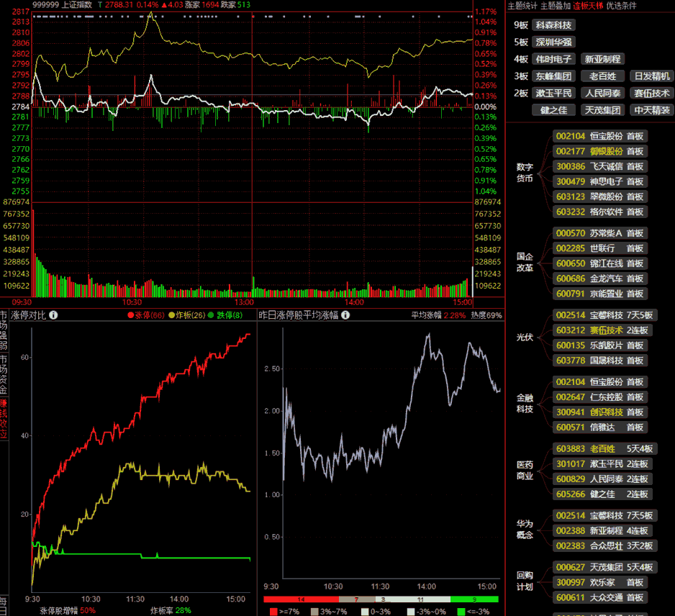Image resolution: width=675 pixels, height=616 pixels.
Task: Click the 3%~7% legend swatch
Action: pyautogui.click(x=314, y=612)
